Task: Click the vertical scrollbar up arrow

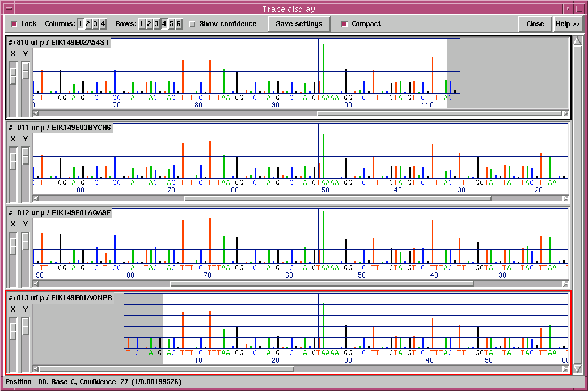Action: [x=577, y=41]
